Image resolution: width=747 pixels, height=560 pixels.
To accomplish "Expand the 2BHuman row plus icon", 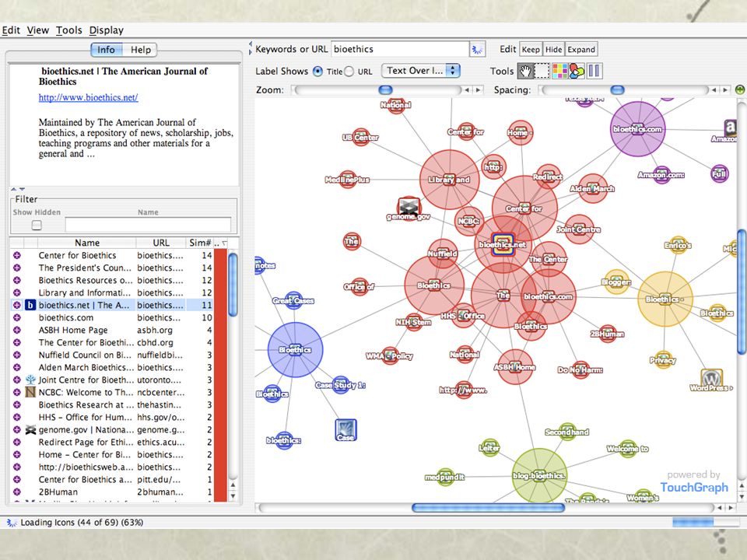I will (x=16, y=492).
